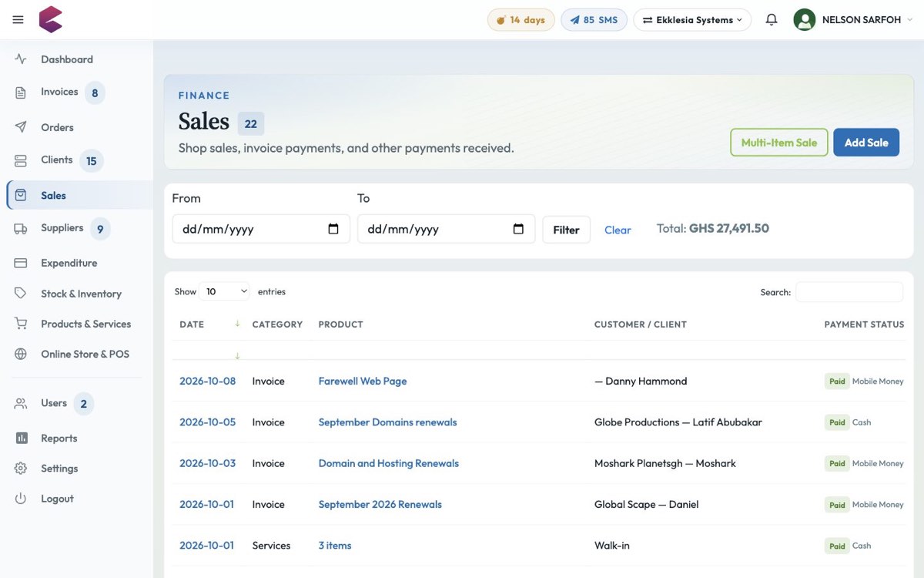The height and width of the screenshot is (578, 924).
Task: Click the Globe Productions — Latif Abubakar cell
Action: (x=678, y=422)
